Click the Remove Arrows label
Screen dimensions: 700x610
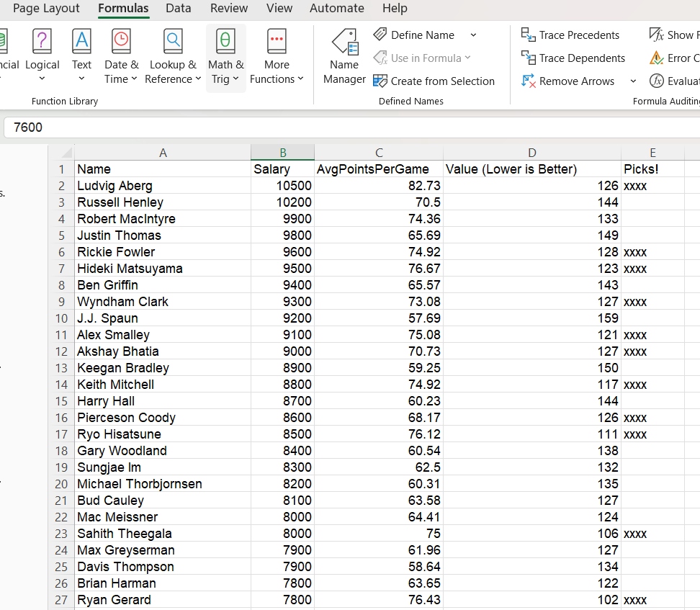pyautogui.click(x=577, y=81)
